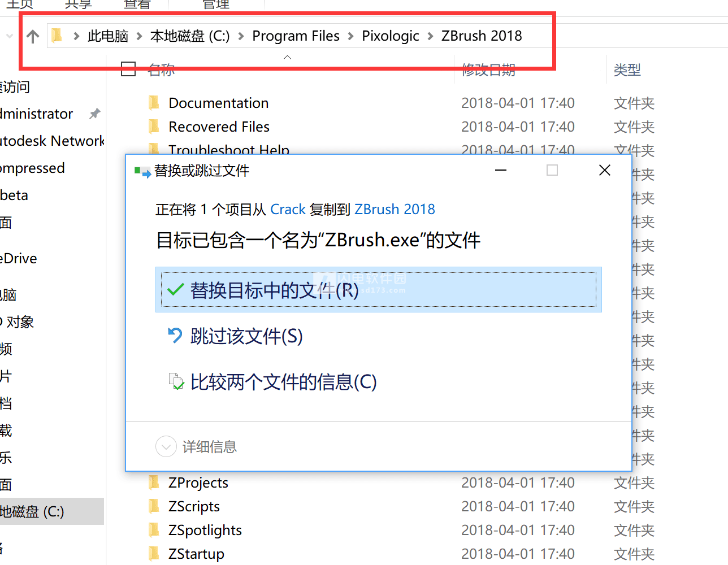Select Compressed in navigation pane
This screenshot has width=728, height=565.
32,168
